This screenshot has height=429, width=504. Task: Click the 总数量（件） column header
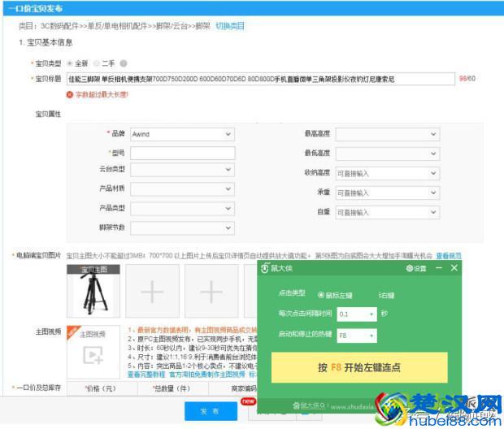pyautogui.click(x=172, y=388)
